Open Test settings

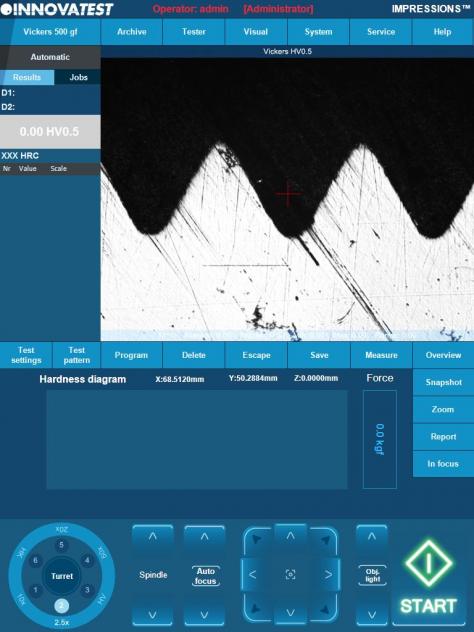point(26,355)
